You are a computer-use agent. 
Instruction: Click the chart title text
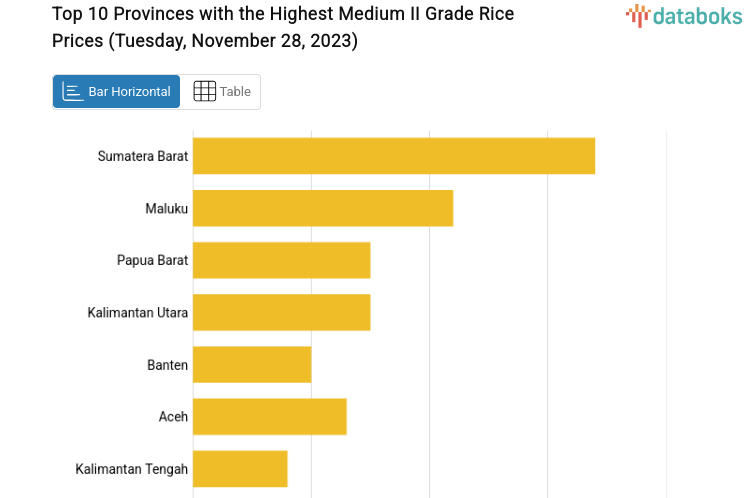(285, 28)
